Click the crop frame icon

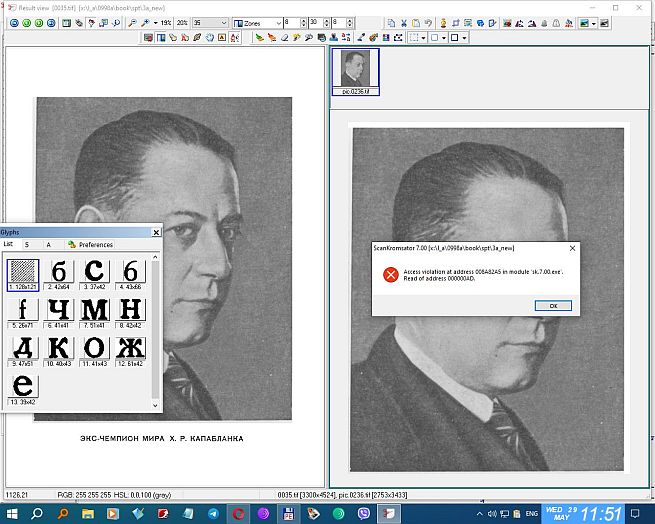pyautogui.click(x=456, y=23)
